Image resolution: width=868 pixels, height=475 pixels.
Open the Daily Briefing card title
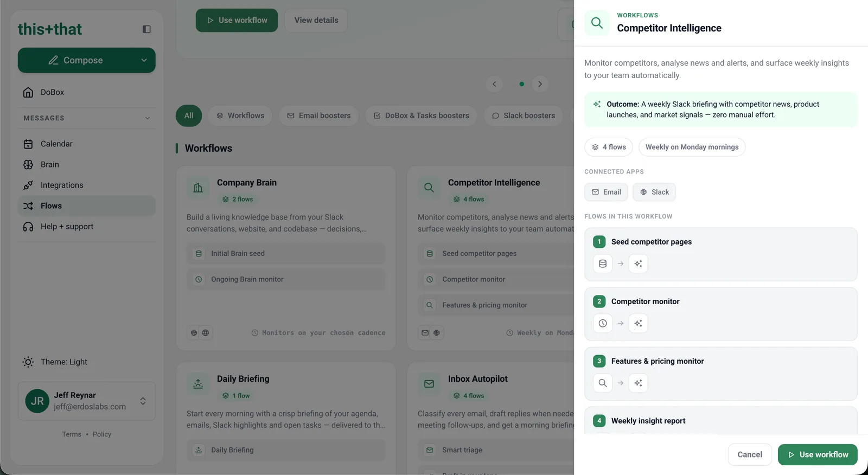(243, 379)
